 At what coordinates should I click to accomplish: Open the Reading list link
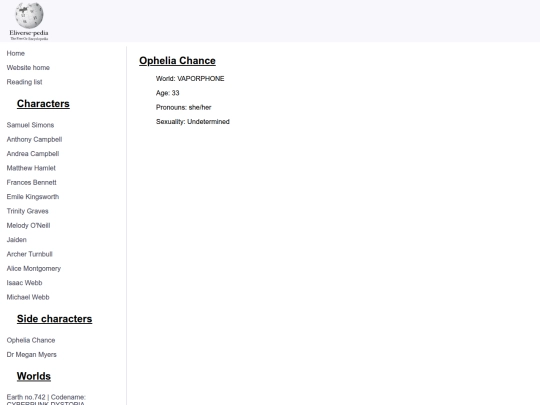point(24,82)
